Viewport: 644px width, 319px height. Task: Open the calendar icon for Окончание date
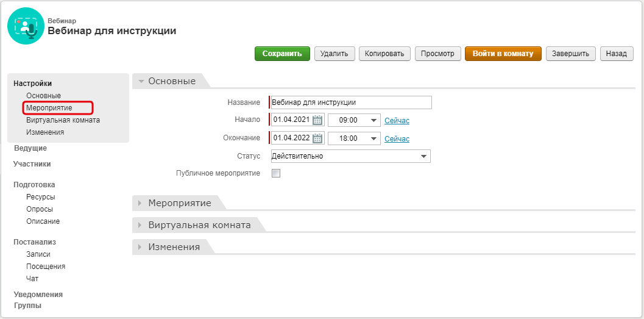(x=317, y=138)
